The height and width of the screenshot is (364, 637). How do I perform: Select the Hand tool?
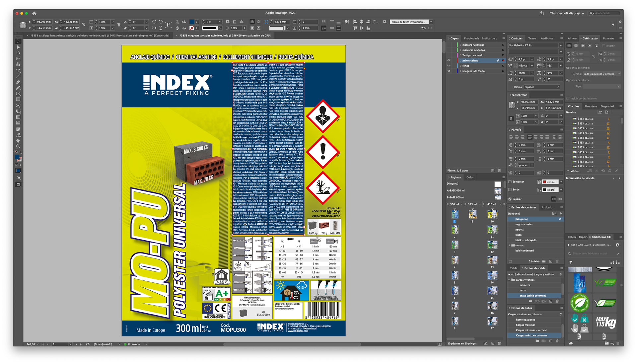coord(18,141)
